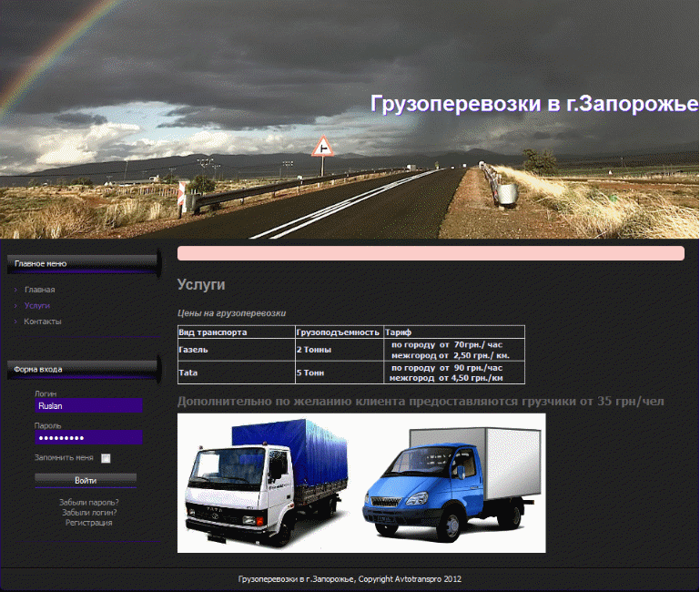The image size is (700, 592).
Task: Follow the Забыли логин? link
Action: pyautogui.click(x=88, y=512)
